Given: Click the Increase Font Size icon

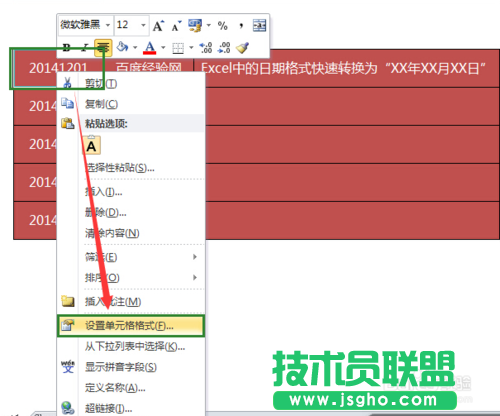Looking at the screenshot, I should (x=158, y=26).
